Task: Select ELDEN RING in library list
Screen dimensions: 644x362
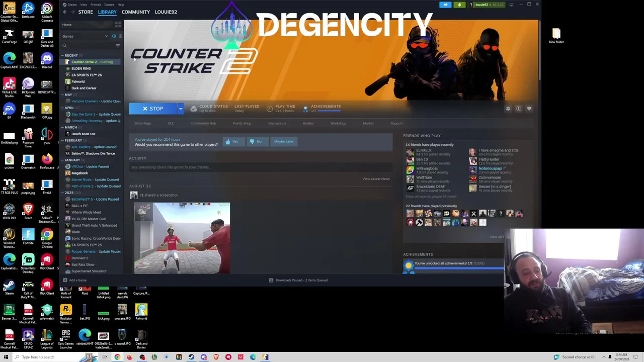Action: point(81,68)
